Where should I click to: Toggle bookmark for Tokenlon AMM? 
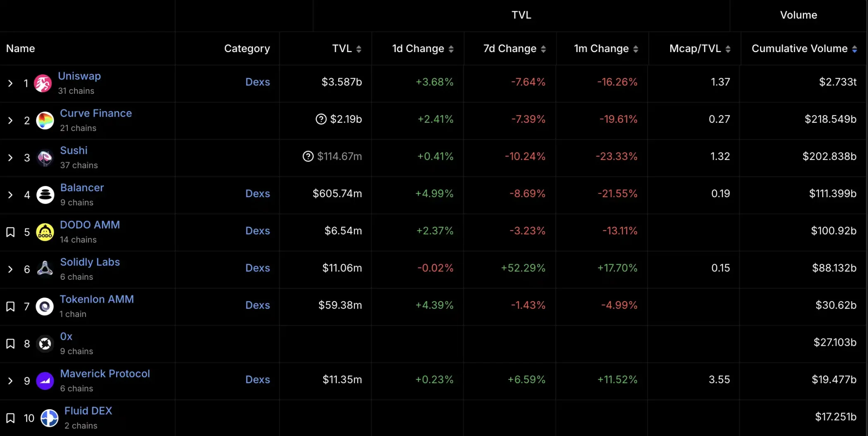tap(10, 306)
